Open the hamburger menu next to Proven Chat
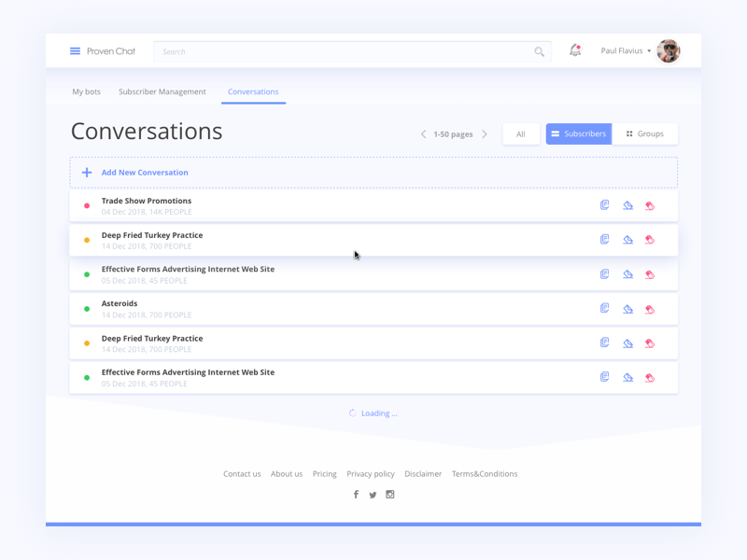This screenshot has height=560, width=747. pyautogui.click(x=75, y=51)
